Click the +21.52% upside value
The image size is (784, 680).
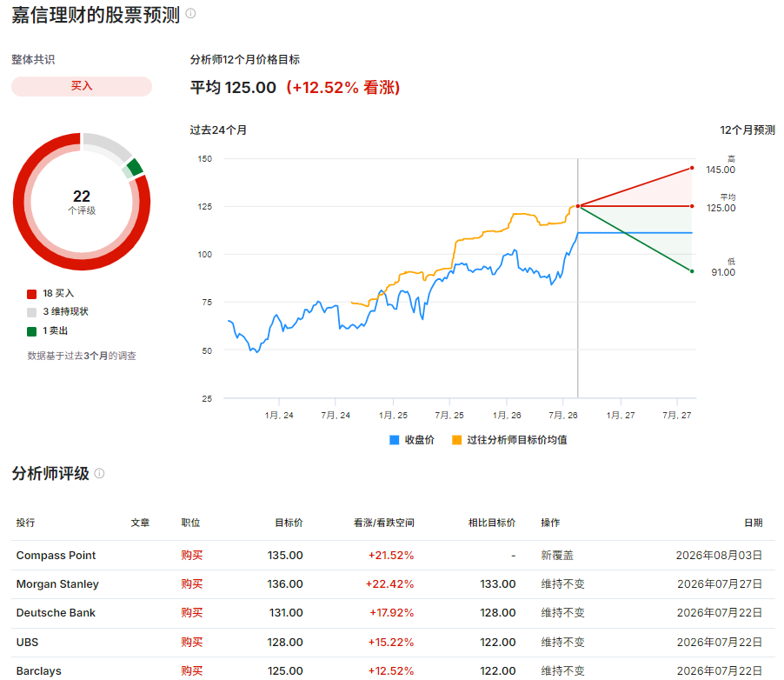coord(391,556)
